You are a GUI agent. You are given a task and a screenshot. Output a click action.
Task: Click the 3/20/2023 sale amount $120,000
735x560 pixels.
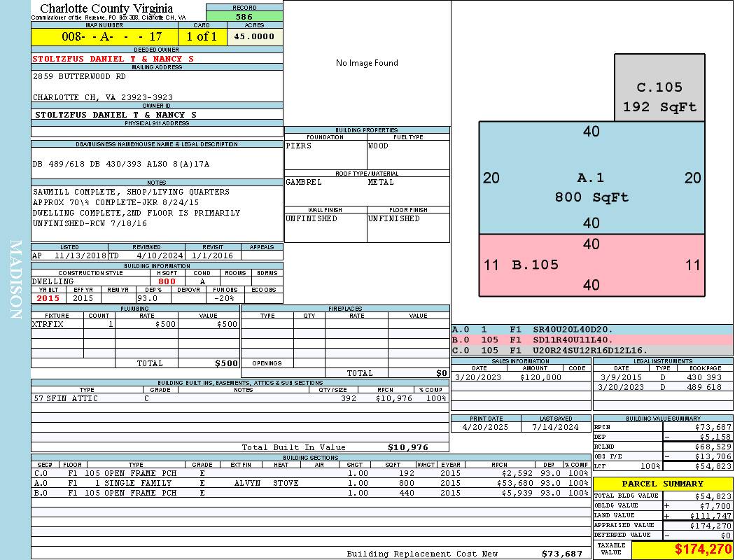tap(540, 377)
